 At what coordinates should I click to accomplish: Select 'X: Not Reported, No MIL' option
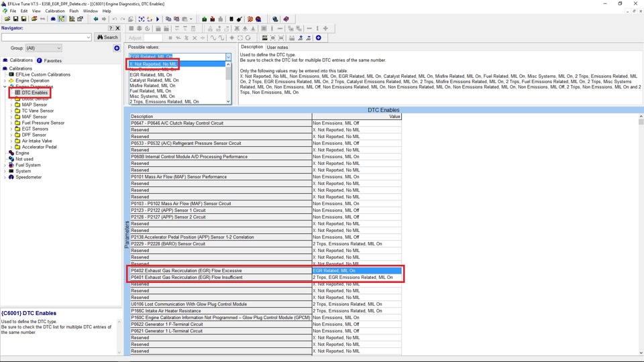click(177, 64)
